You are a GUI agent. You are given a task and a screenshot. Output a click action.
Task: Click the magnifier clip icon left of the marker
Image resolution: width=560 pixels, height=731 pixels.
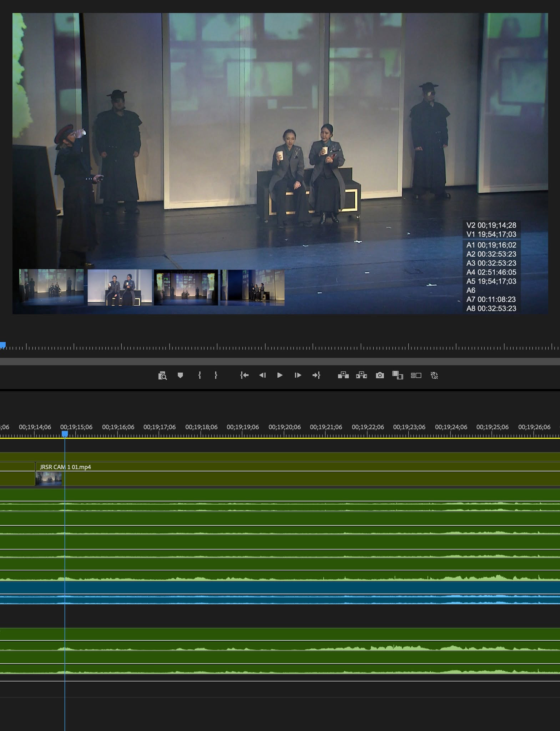point(162,375)
